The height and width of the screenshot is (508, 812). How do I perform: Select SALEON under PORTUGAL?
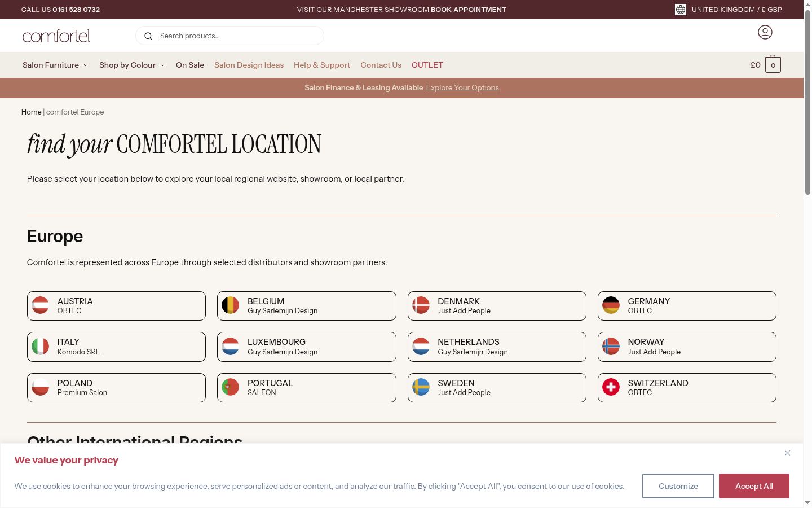coord(262,393)
